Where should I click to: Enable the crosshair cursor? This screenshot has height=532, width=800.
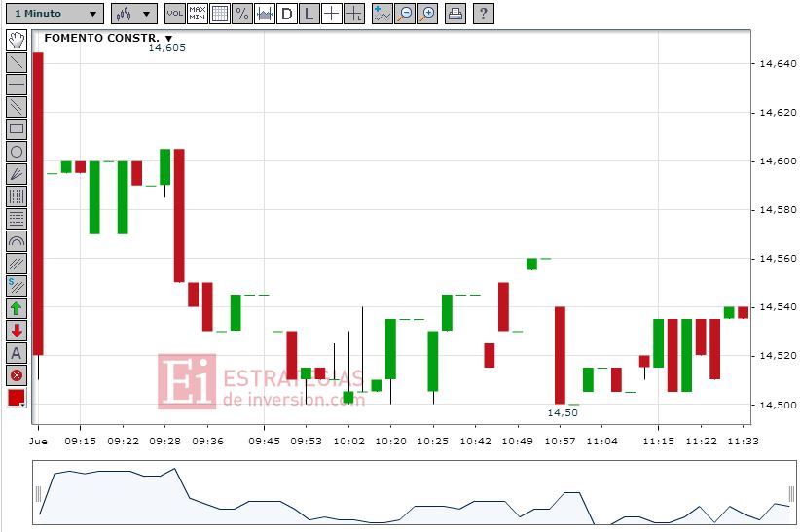(x=332, y=14)
